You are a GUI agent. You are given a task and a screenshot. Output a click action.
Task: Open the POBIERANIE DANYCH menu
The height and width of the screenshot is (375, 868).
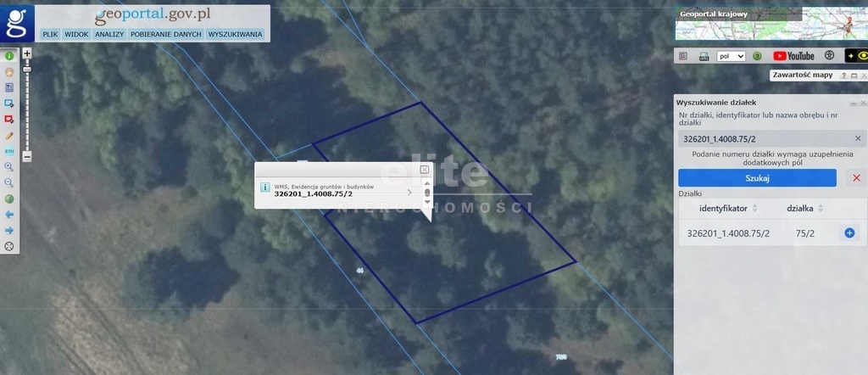coord(165,34)
